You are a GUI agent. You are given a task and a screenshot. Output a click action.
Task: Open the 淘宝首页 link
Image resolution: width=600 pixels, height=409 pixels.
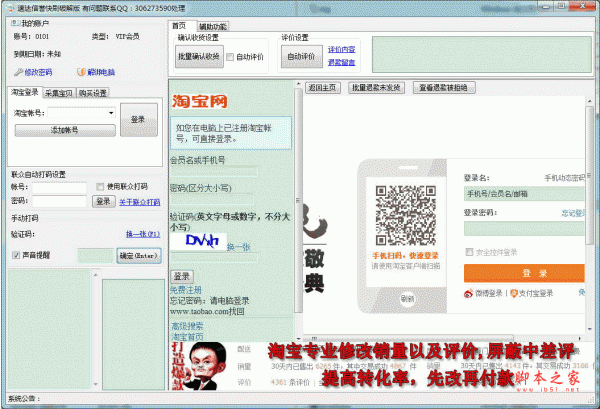(x=187, y=337)
